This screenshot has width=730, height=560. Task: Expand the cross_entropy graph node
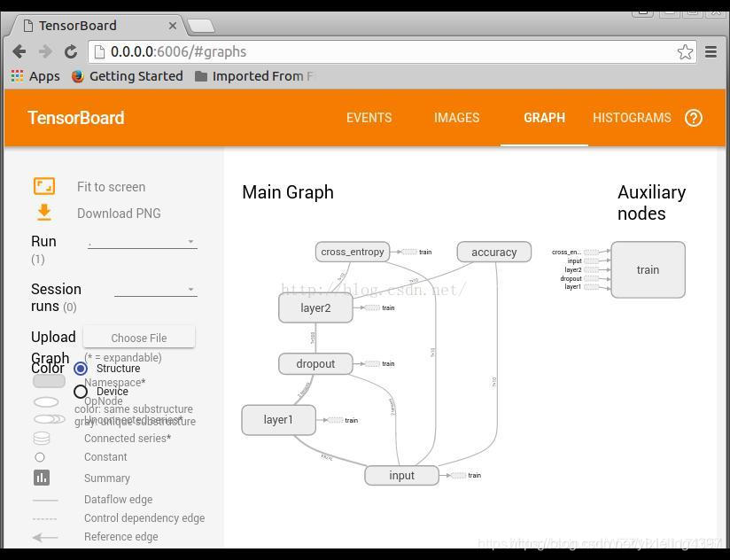coord(353,252)
